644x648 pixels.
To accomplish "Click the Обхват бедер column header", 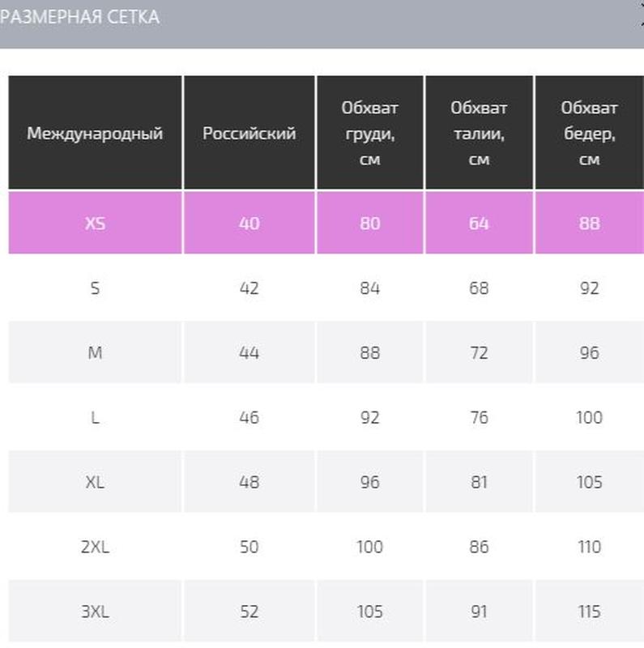I will coord(590,133).
